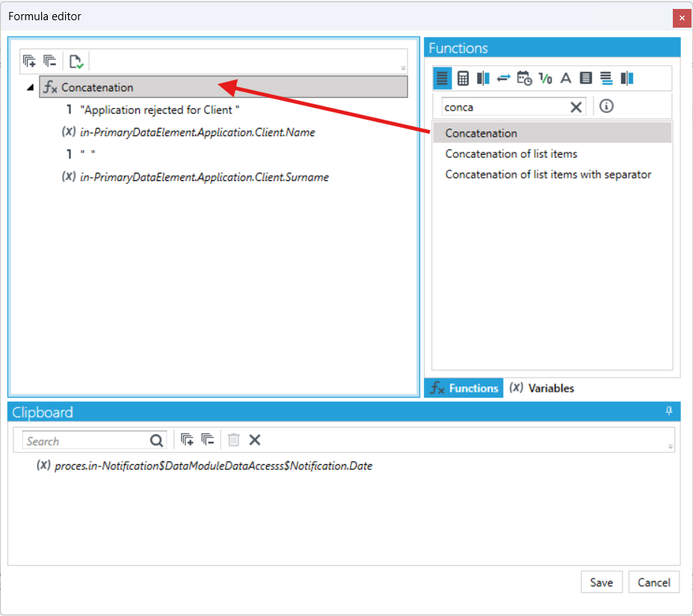Click the Clipboard search magnifier icon
Image resolution: width=693 pixels, height=616 pixels.
pyautogui.click(x=156, y=440)
